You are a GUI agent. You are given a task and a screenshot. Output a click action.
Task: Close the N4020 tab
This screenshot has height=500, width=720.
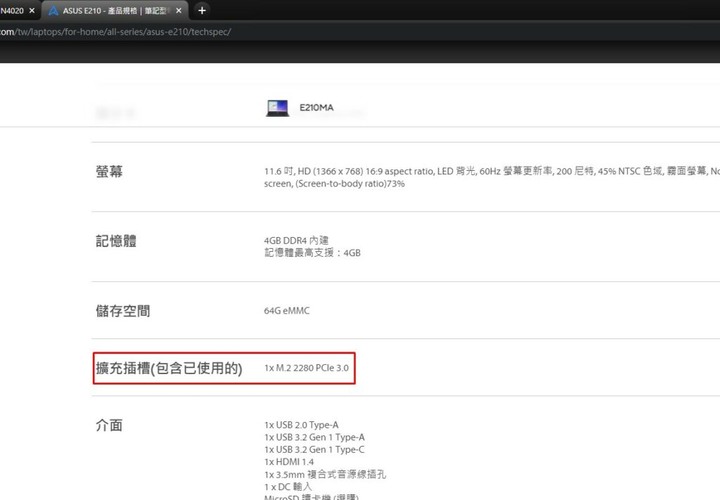tap(32, 11)
